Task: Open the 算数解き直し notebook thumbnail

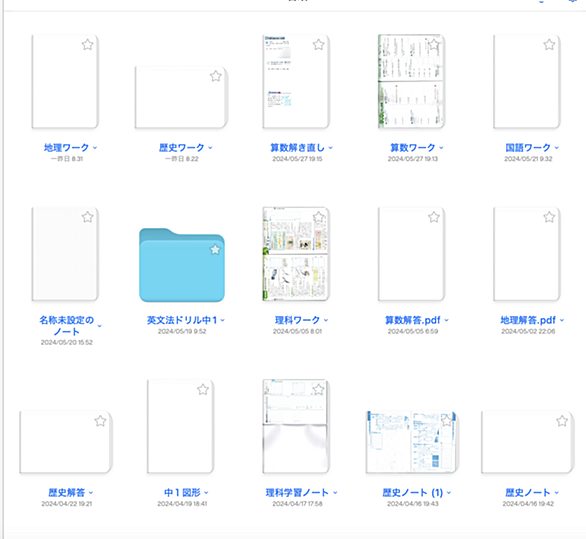Action: pos(296,81)
